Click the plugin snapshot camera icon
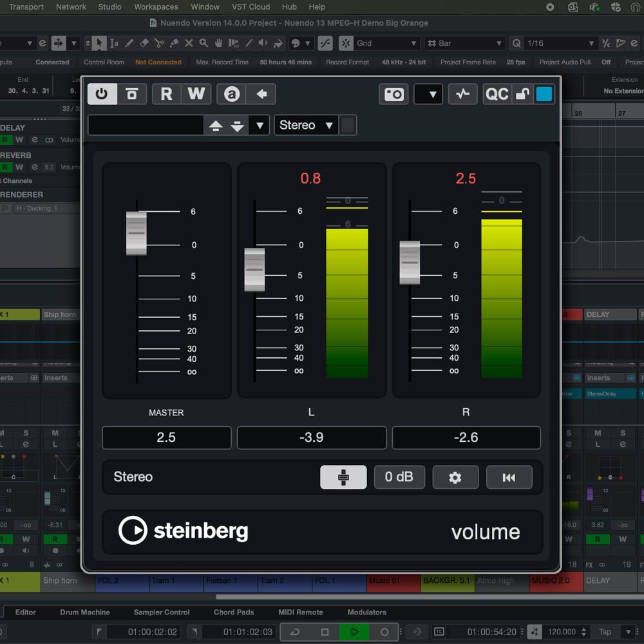 [393, 94]
